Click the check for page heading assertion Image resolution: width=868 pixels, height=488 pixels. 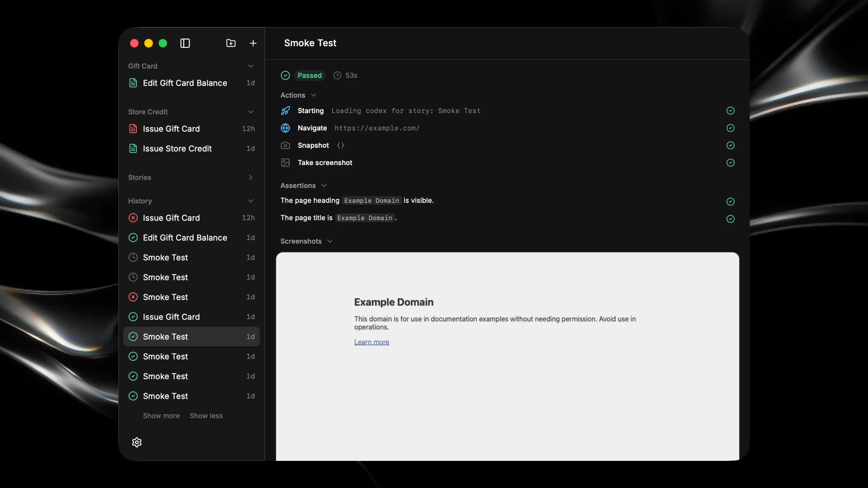(730, 201)
